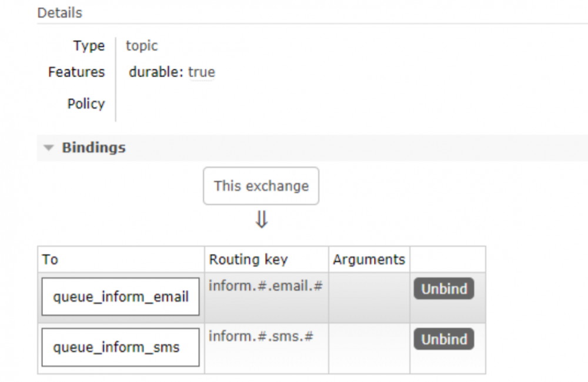Click the Unbind button for queue_inform_email
The height and width of the screenshot is (382, 588).
click(x=443, y=289)
